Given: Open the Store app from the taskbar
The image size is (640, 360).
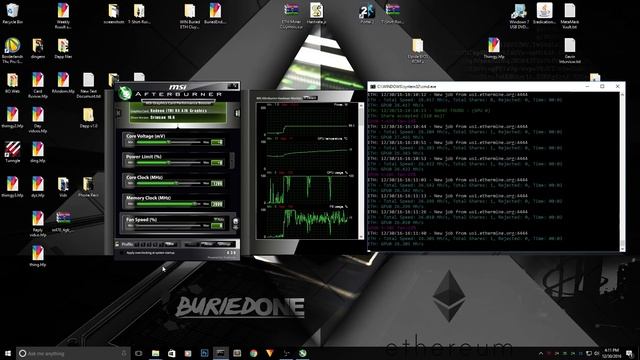Looking at the screenshot, I should coord(171,353).
